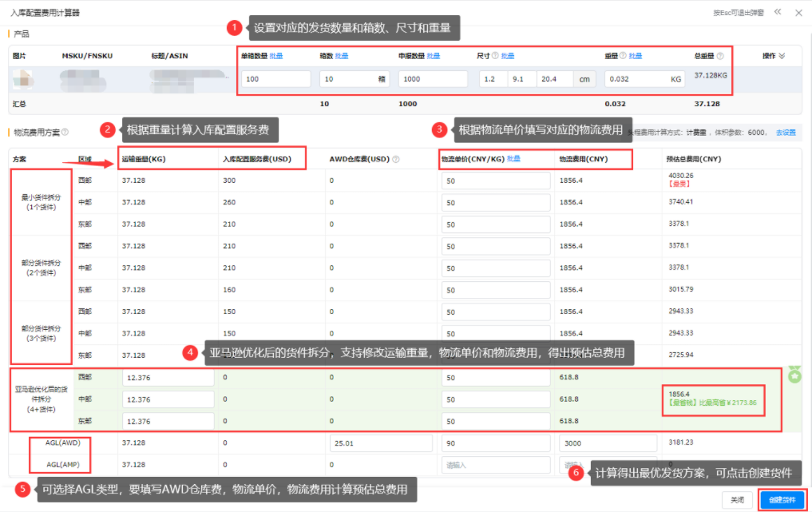This screenshot has height=512, width=812.
Task: Open the help icon next to 物流费用方案
Action: click(65, 132)
